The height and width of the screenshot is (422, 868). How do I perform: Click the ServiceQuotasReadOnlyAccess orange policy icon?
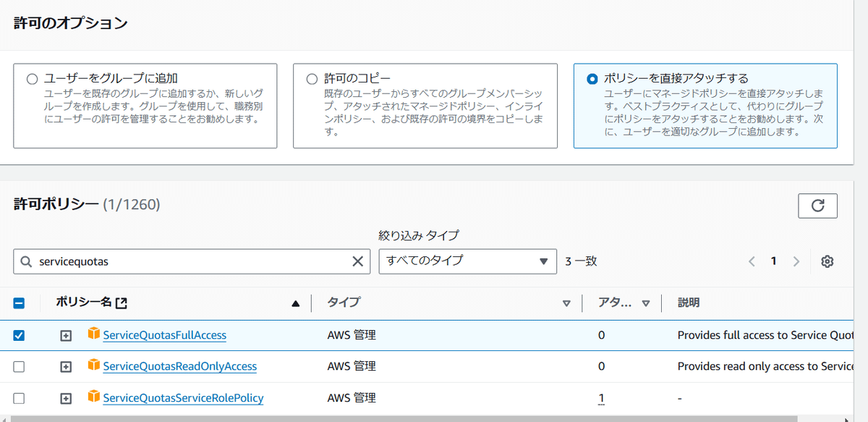click(93, 366)
